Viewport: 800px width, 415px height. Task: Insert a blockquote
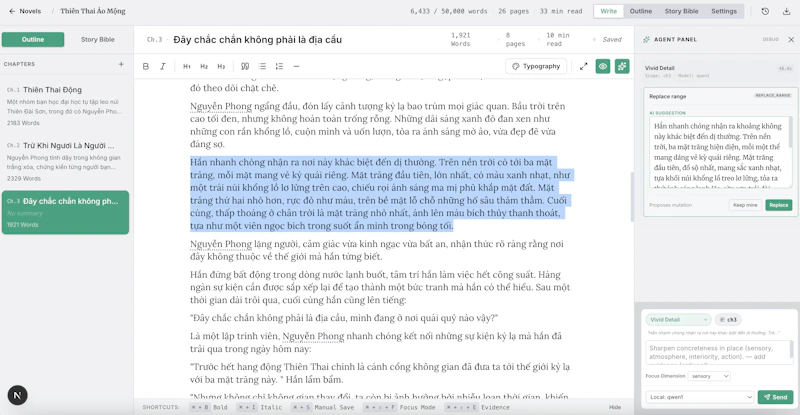(245, 66)
